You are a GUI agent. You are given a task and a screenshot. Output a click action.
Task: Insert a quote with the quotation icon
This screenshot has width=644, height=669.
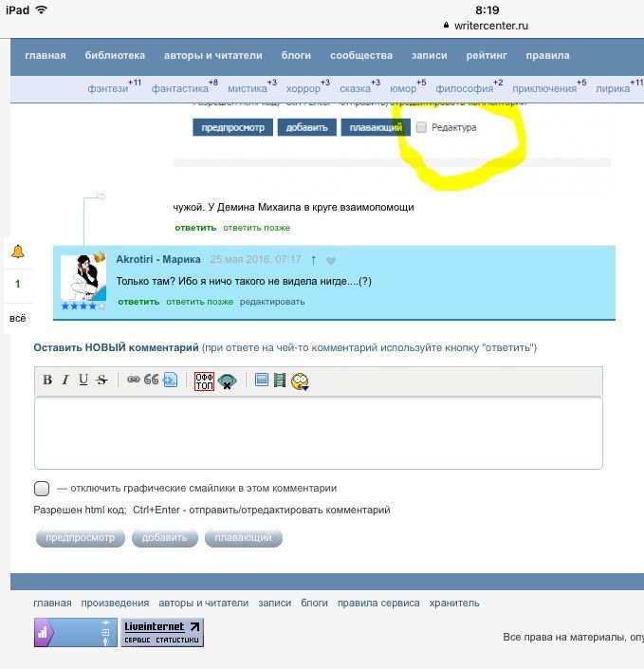(x=152, y=381)
